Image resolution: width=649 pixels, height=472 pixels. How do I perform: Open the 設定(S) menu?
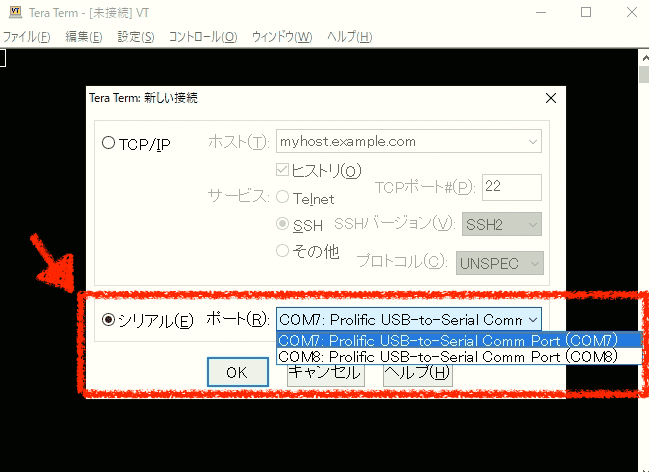coord(135,37)
